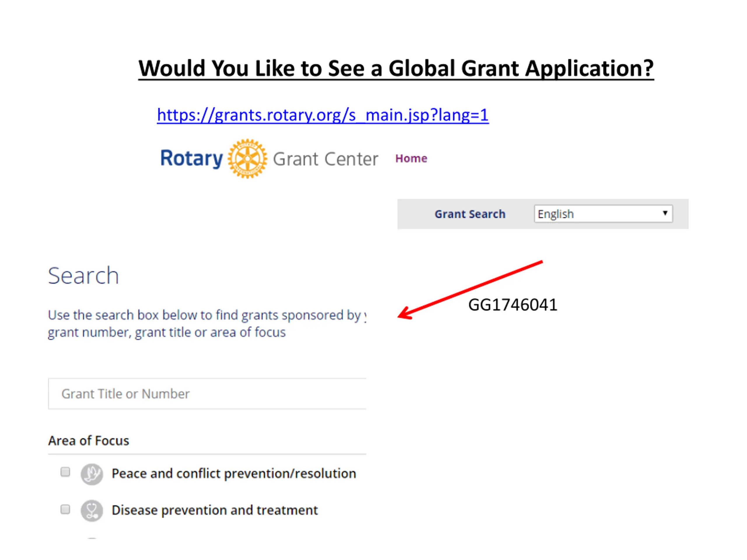Screen dimensions: 747x560
Task: Click the Grant Center title text
Action: point(326,159)
